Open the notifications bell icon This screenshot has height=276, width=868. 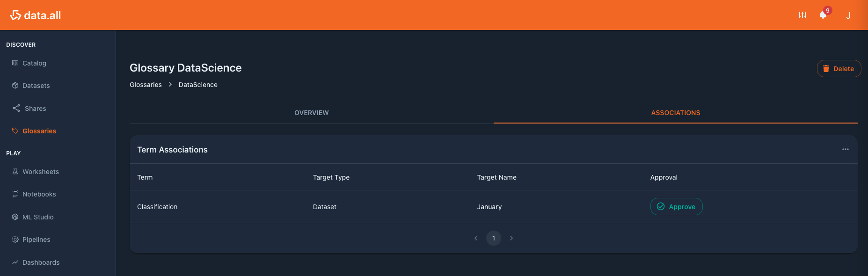(x=823, y=15)
